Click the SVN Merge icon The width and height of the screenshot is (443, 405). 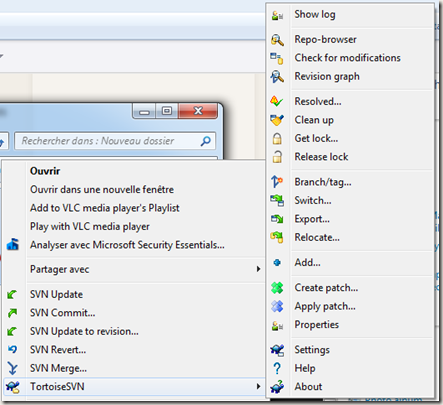click(x=13, y=368)
